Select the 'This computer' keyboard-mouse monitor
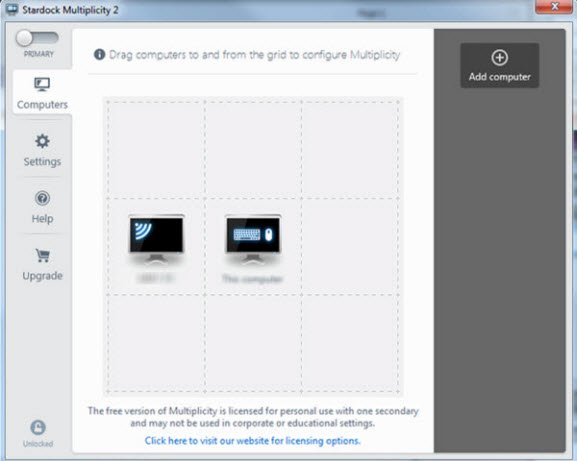577x461 pixels. pyautogui.click(x=253, y=238)
